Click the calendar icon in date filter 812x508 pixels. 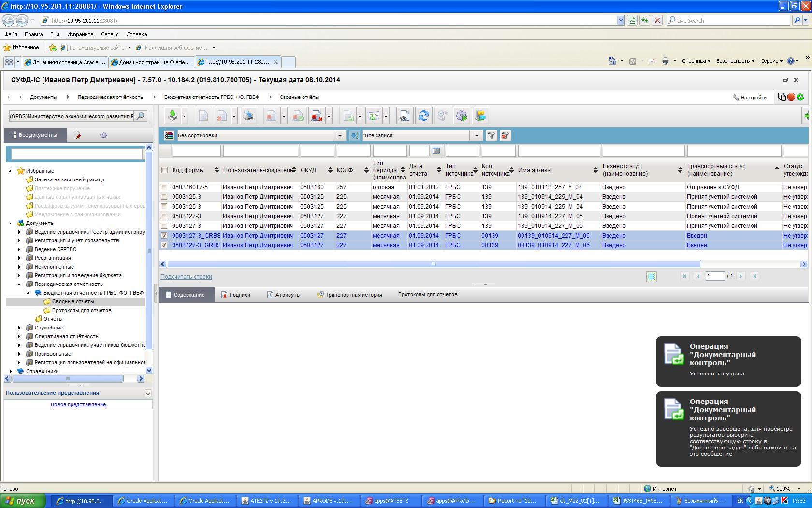click(x=436, y=151)
